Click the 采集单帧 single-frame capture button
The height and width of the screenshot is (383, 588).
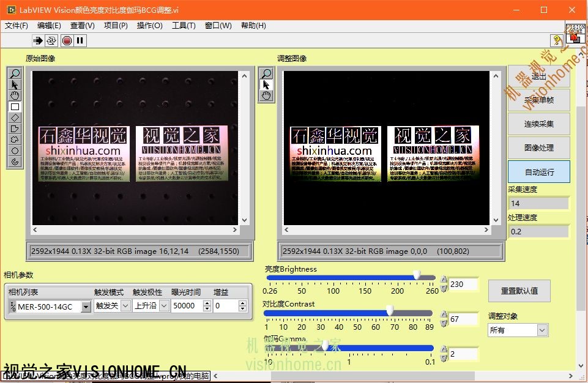[x=539, y=100]
